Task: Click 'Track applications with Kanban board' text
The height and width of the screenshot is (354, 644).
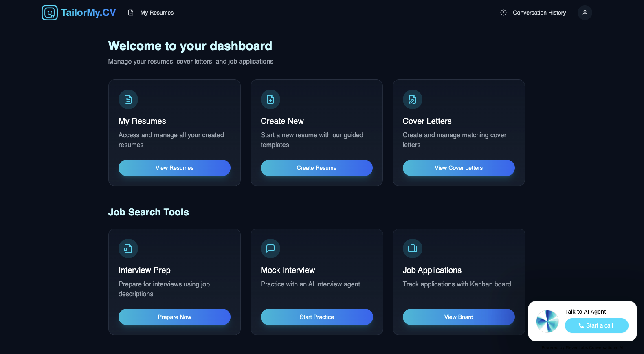Action: [457, 284]
